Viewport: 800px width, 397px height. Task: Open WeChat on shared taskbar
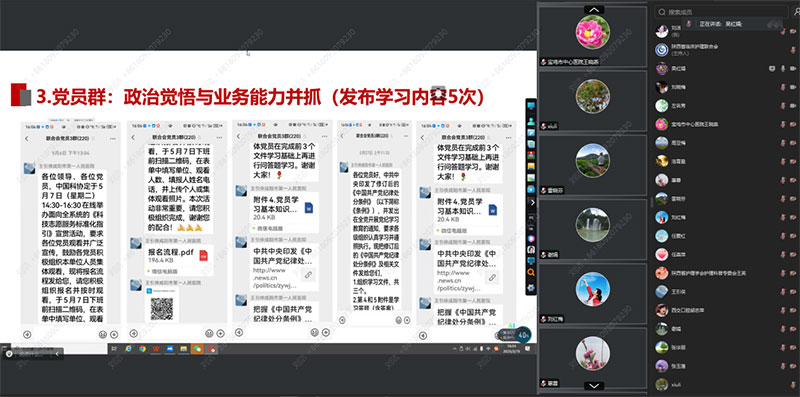[x=197, y=349]
